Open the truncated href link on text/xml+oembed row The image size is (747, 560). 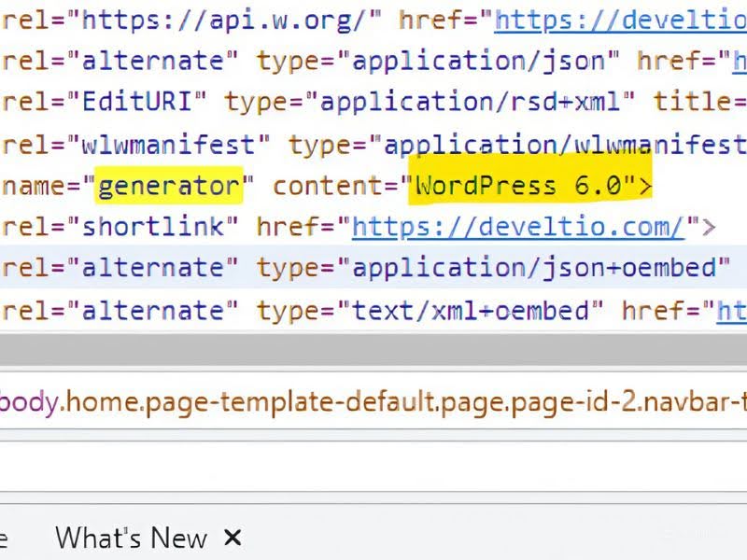[x=730, y=310]
